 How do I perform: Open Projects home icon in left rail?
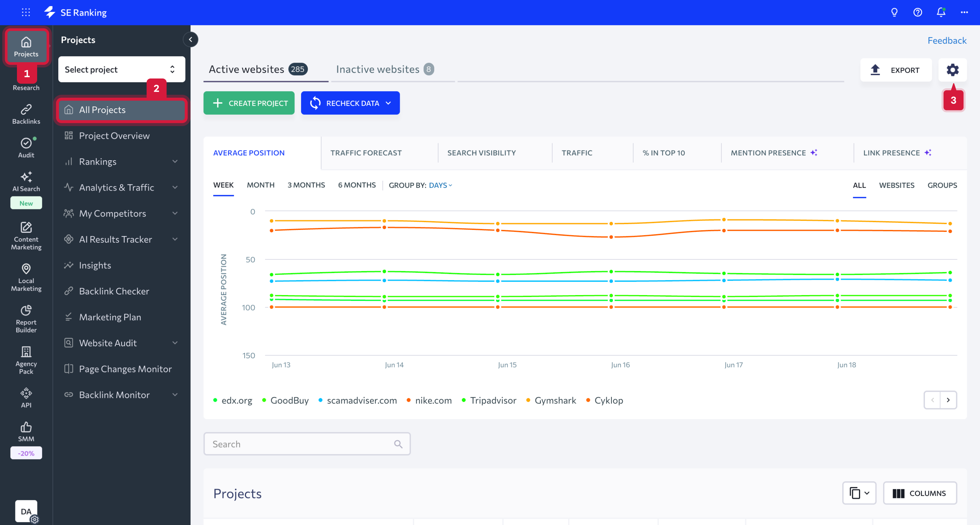tap(26, 47)
